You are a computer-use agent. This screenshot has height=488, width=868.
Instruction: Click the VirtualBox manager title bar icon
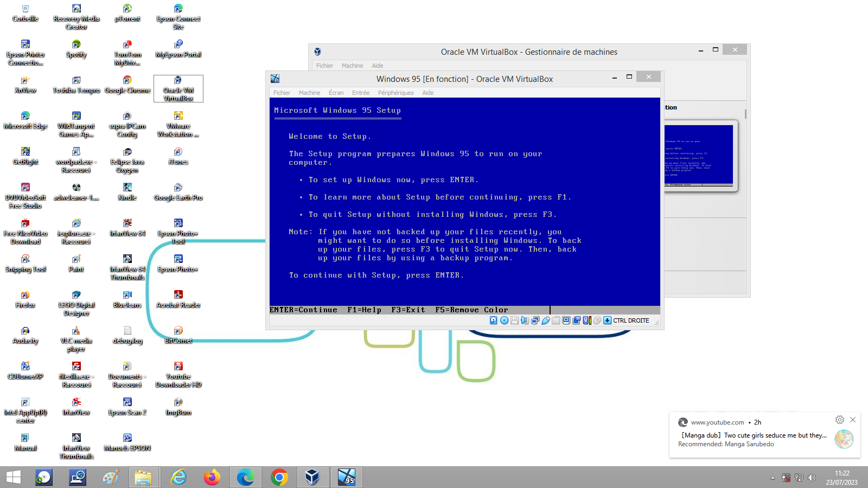coord(317,52)
